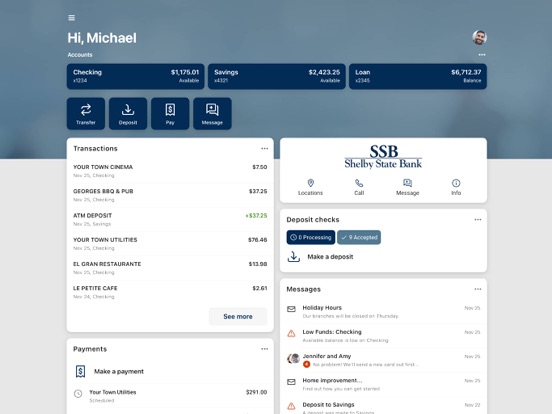Click the Message icon in the bank card
The image size is (552, 414).
tap(408, 183)
